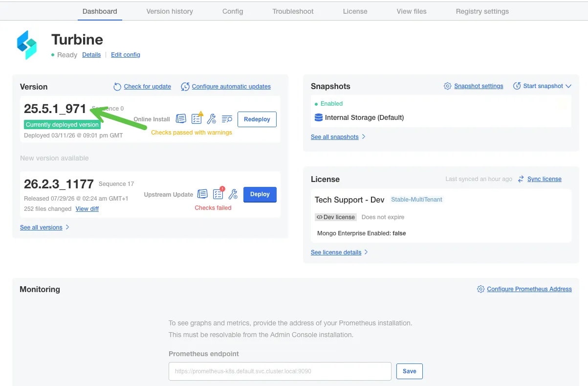
Task: Open the Details link under Turbine
Action: click(91, 55)
